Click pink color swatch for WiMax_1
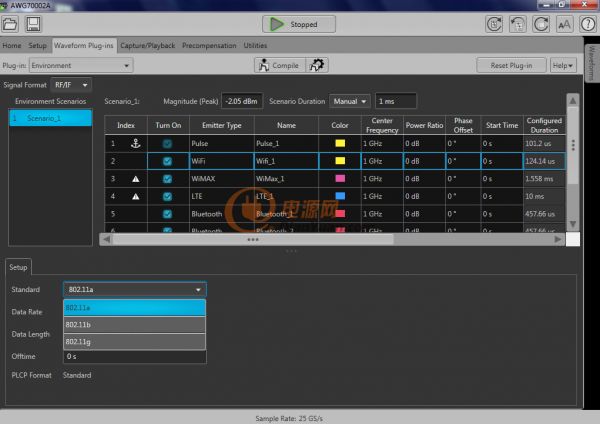The width and height of the screenshot is (600, 424). click(x=340, y=178)
